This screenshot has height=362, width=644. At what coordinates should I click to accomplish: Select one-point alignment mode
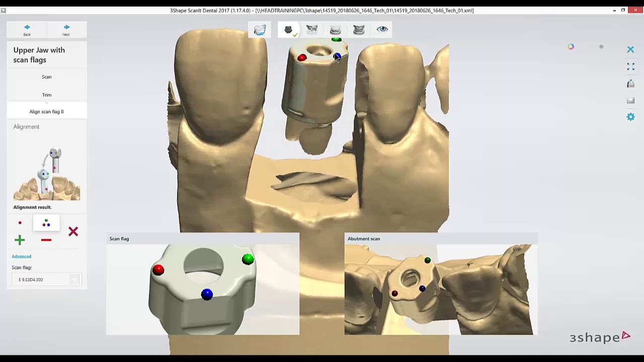tap(20, 223)
